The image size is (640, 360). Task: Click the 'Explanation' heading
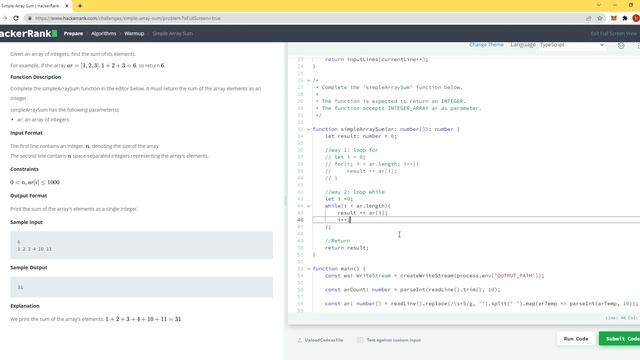(25, 306)
